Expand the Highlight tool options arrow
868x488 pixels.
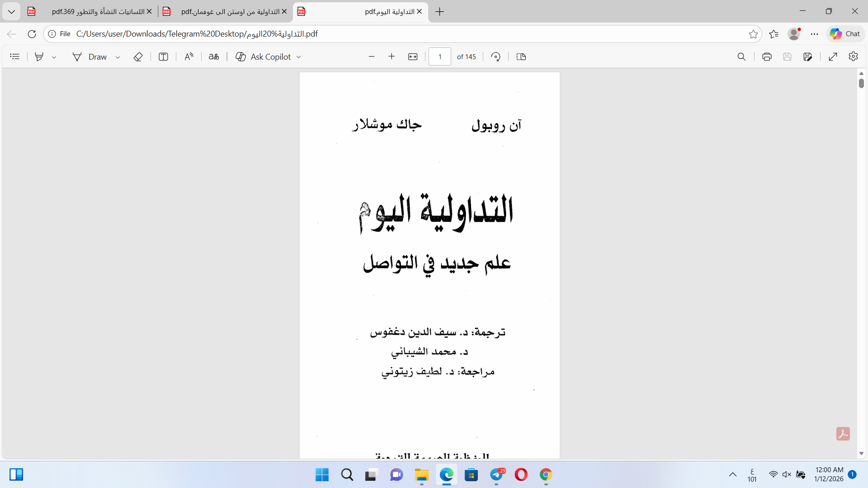54,57
